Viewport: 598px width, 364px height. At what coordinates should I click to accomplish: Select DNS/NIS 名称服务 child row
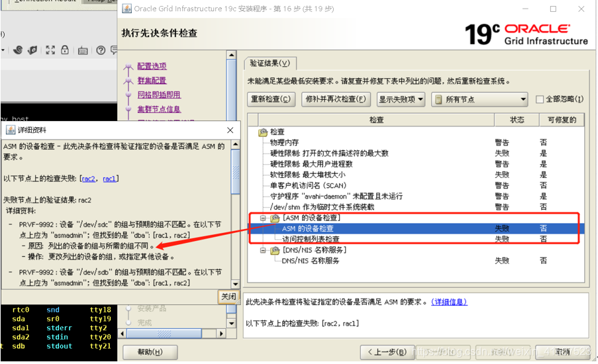click(x=416, y=261)
